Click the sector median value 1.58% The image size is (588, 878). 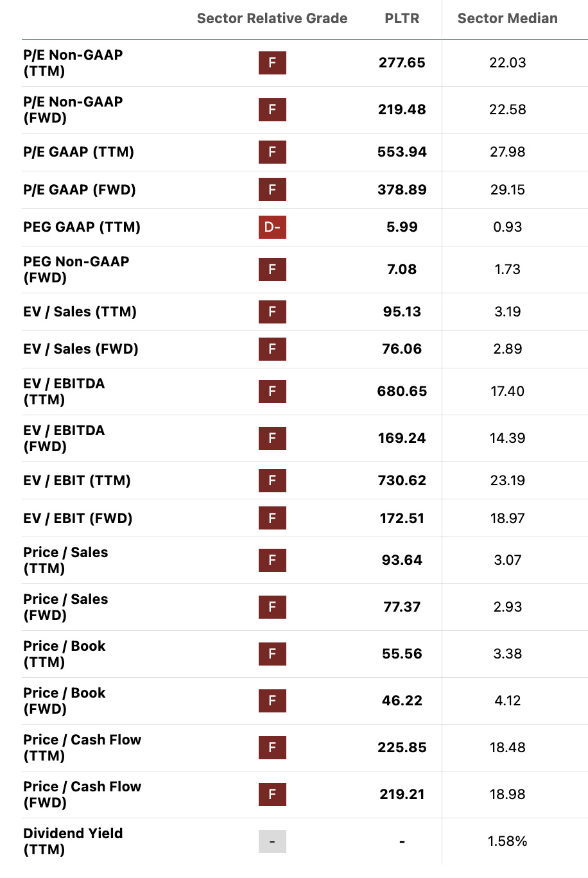[508, 841]
